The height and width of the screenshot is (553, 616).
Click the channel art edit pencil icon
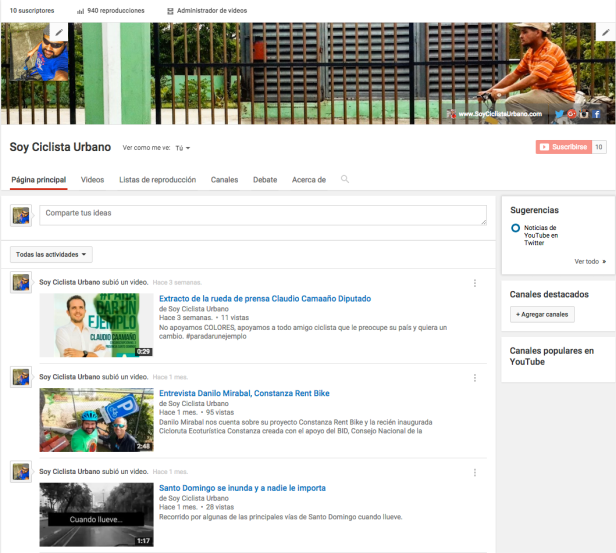(x=604, y=33)
